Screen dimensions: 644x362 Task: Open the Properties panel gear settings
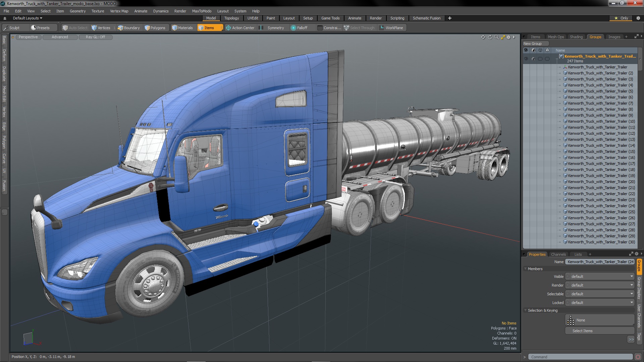(x=637, y=254)
